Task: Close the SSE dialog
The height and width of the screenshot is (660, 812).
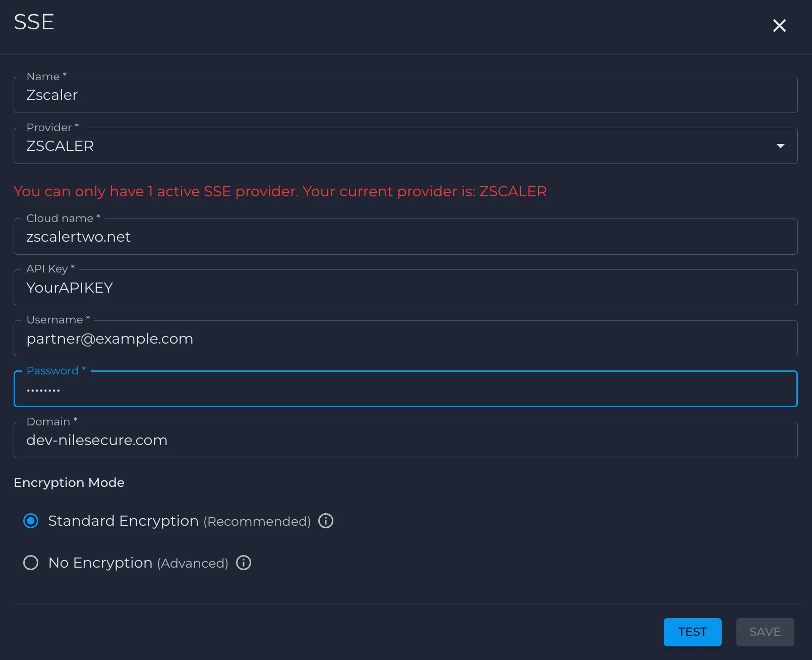Action: [x=779, y=25]
